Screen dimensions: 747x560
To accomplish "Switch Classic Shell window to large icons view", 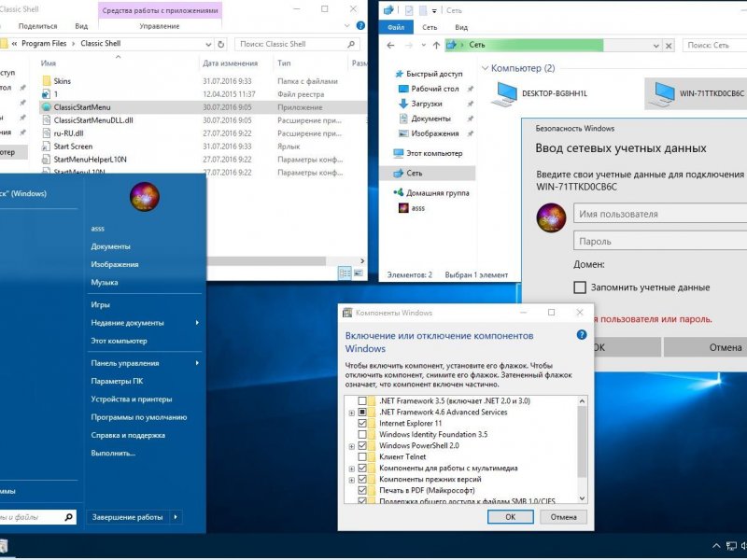I will pos(359,273).
